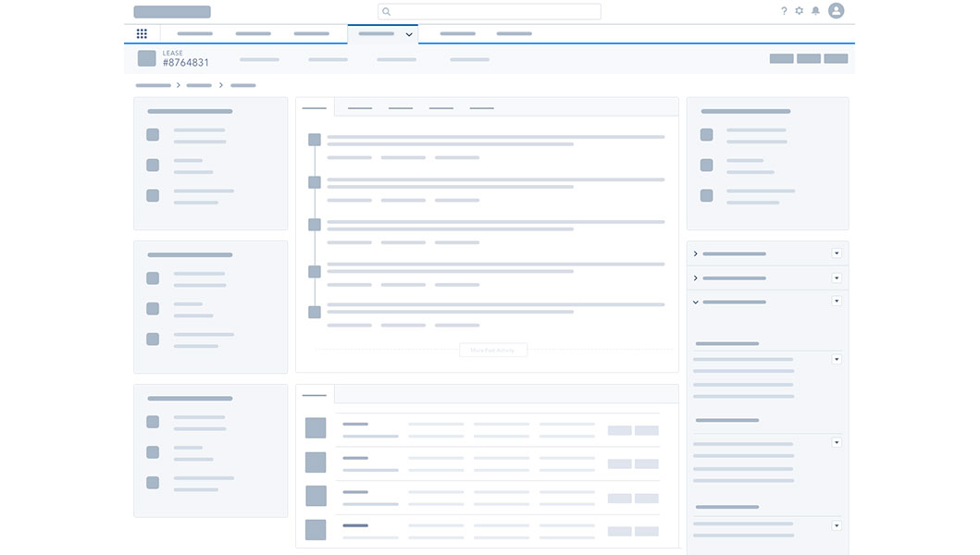Viewport: 980px width, 555px height.
Task: Open the active navigation tab's dropdown chevron
Action: 408,34
